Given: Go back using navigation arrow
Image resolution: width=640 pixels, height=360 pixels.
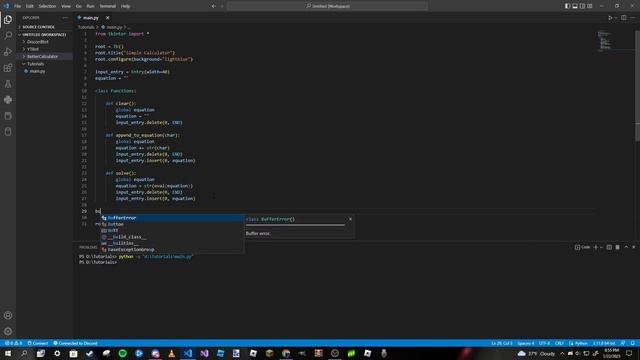Looking at the screenshot, I should click(213, 6).
